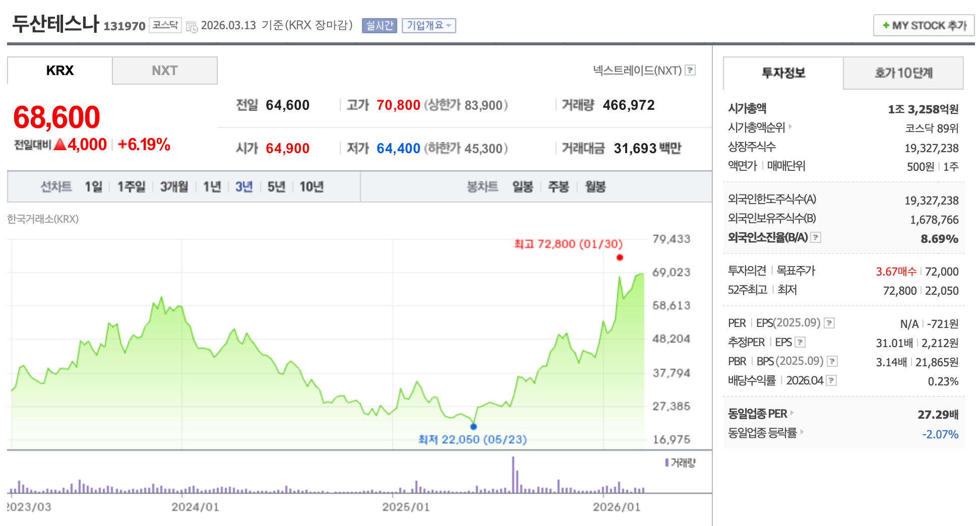Viewport: 980px width, 526px height.
Task: Select the 3년 line chart period
Action: point(244,187)
